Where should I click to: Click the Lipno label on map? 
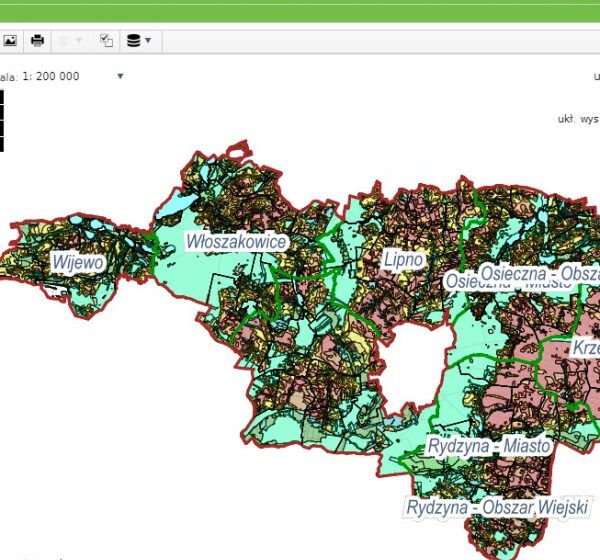(404, 260)
